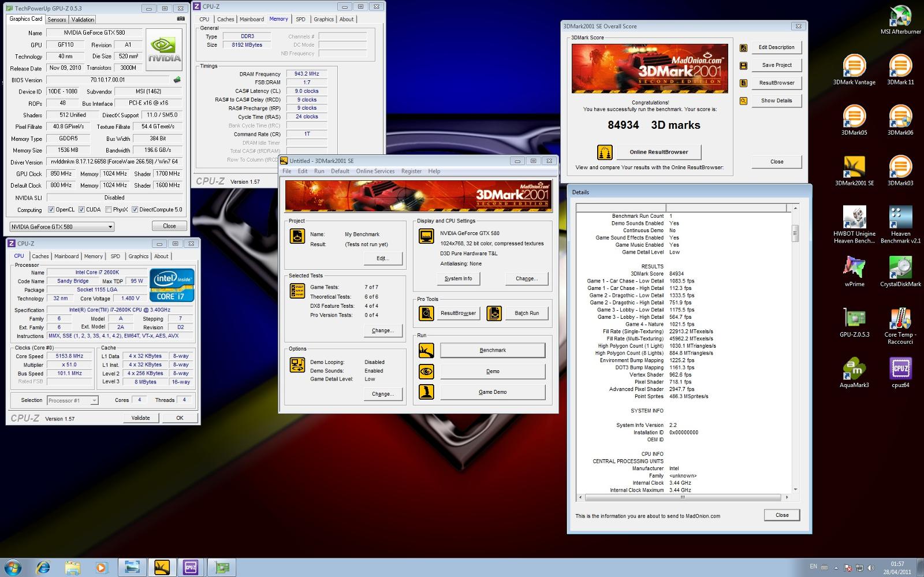Viewport: 924px width, 577px height.
Task: Open Online Services menu in 3DMark2001
Action: 375,171
